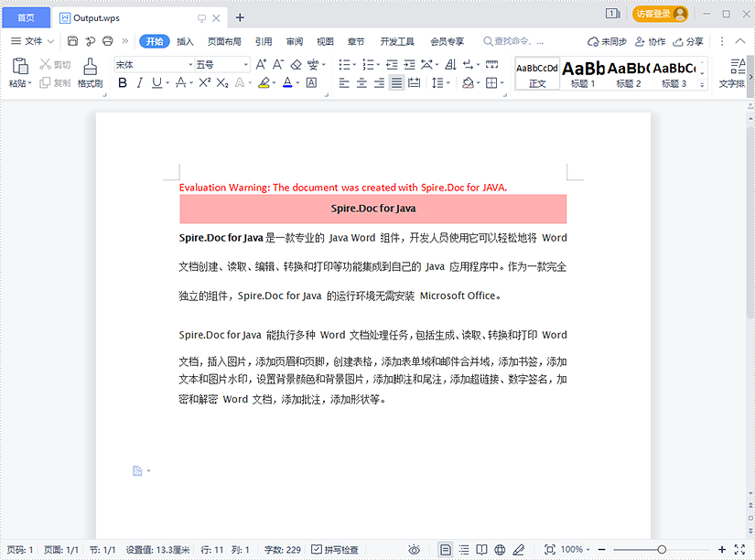Open a new document with the + tab

click(239, 16)
